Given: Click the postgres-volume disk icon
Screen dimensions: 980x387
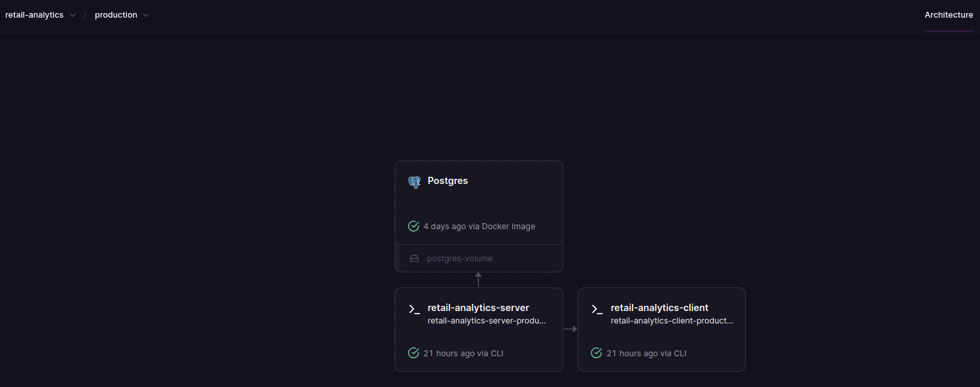Looking at the screenshot, I should click(x=414, y=259).
